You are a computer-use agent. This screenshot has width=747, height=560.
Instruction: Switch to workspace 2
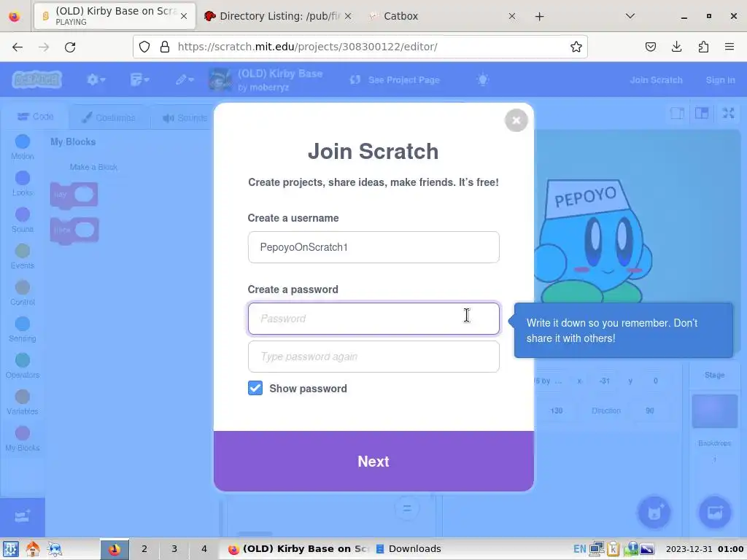144,549
